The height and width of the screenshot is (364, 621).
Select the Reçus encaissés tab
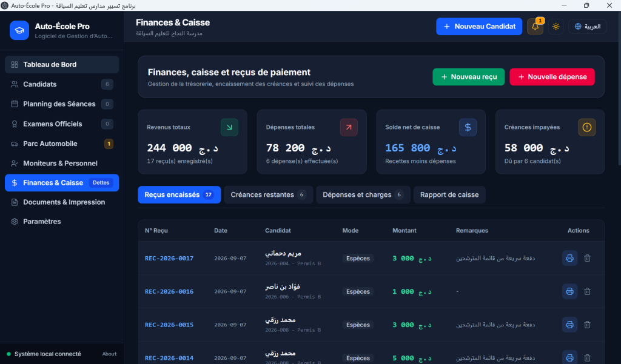(180, 194)
